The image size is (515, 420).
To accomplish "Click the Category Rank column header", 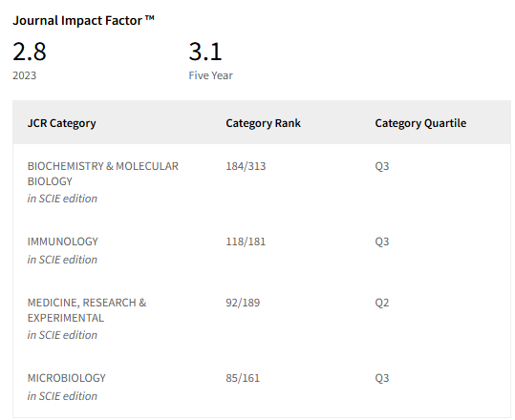I will pyautogui.click(x=263, y=123).
